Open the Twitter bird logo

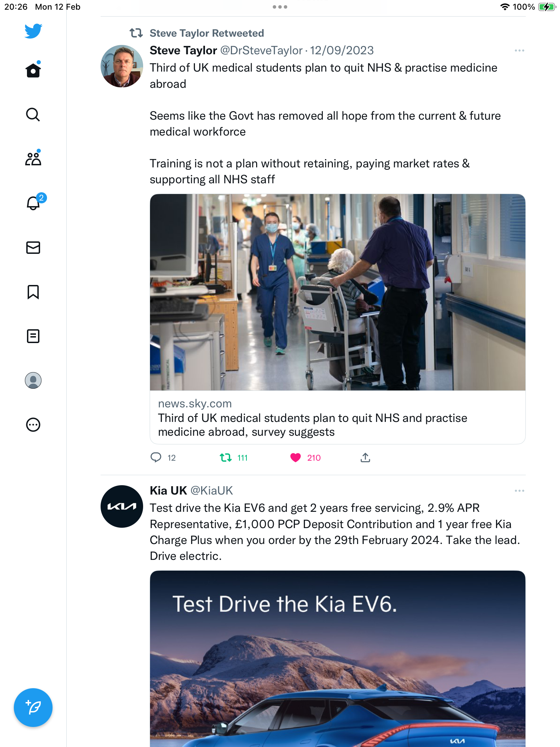click(33, 31)
